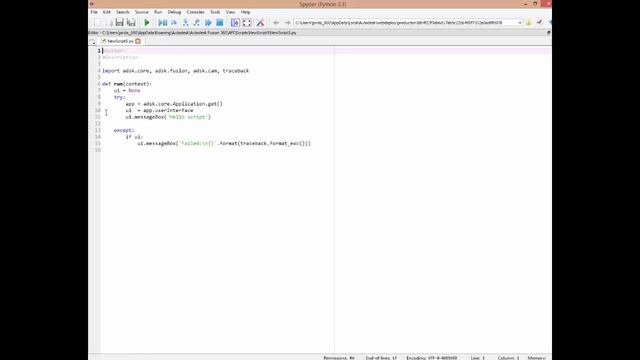Close the NewScript5.py tab

tap(138, 41)
